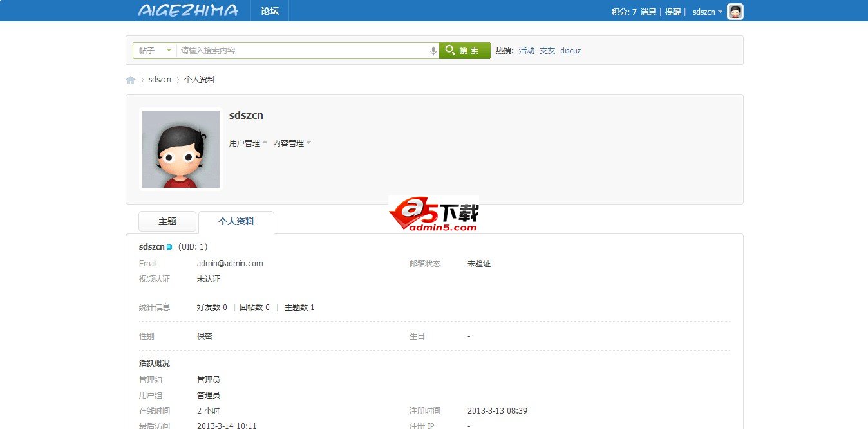Image resolution: width=868 pixels, height=429 pixels.
Task: Click the online status icon beside sdszcn
Action: (169, 247)
